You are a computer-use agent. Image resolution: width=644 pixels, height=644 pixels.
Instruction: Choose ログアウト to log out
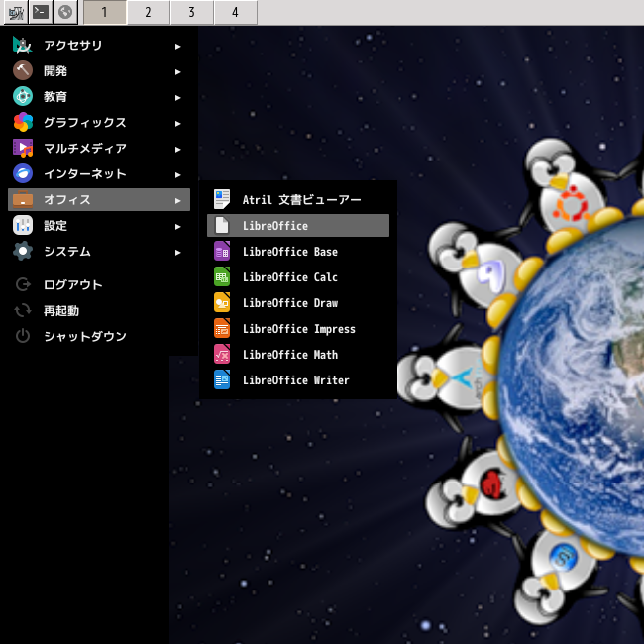(72, 285)
